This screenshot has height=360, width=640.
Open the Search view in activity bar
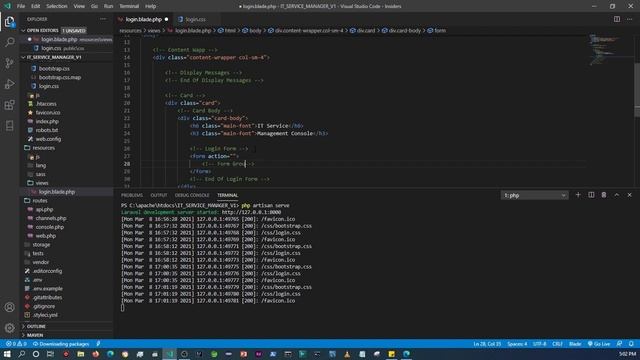tap(9, 42)
